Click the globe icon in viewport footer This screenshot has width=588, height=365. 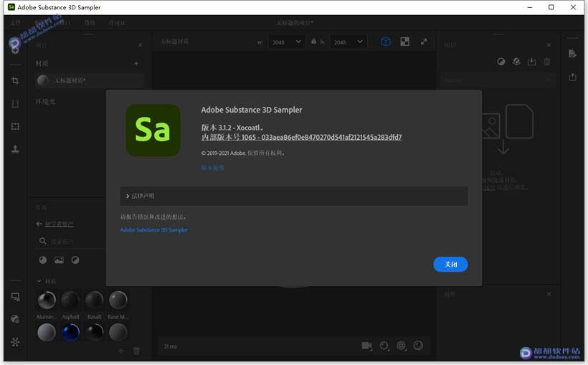tap(402, 346)
